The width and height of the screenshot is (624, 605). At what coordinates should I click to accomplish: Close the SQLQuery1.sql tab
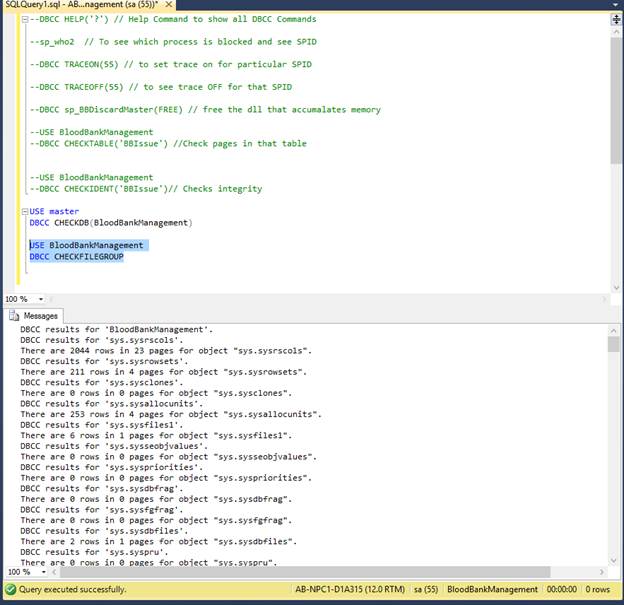tap(169, 4)
